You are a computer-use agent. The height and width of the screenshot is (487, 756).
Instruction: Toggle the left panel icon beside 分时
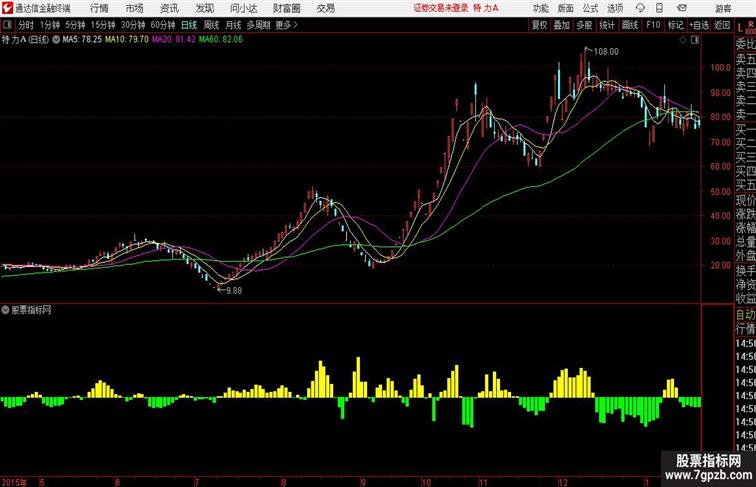pyautogui.click(x=7, y=25)
